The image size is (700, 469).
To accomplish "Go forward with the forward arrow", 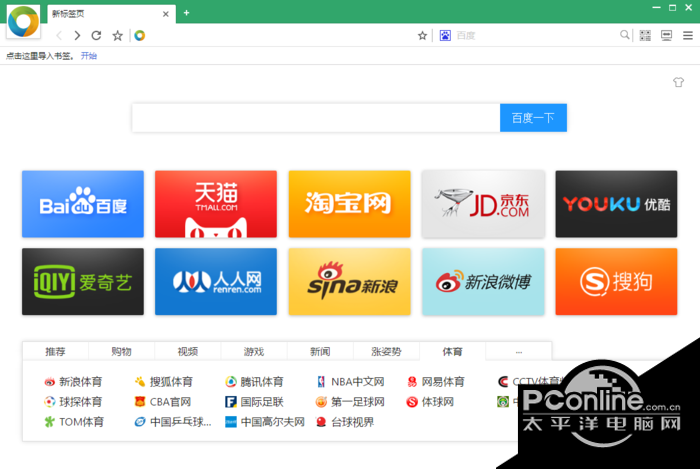I will click(77, 36).
